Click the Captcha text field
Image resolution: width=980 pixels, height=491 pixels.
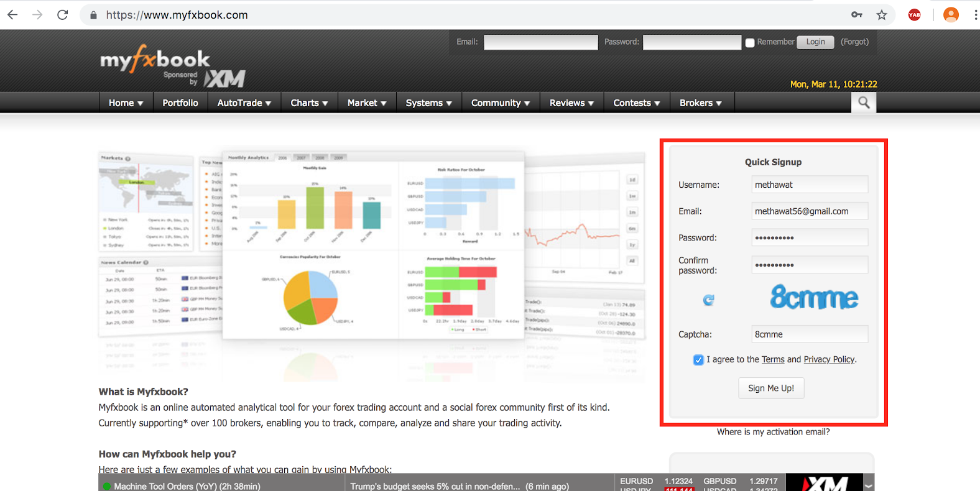810,334
